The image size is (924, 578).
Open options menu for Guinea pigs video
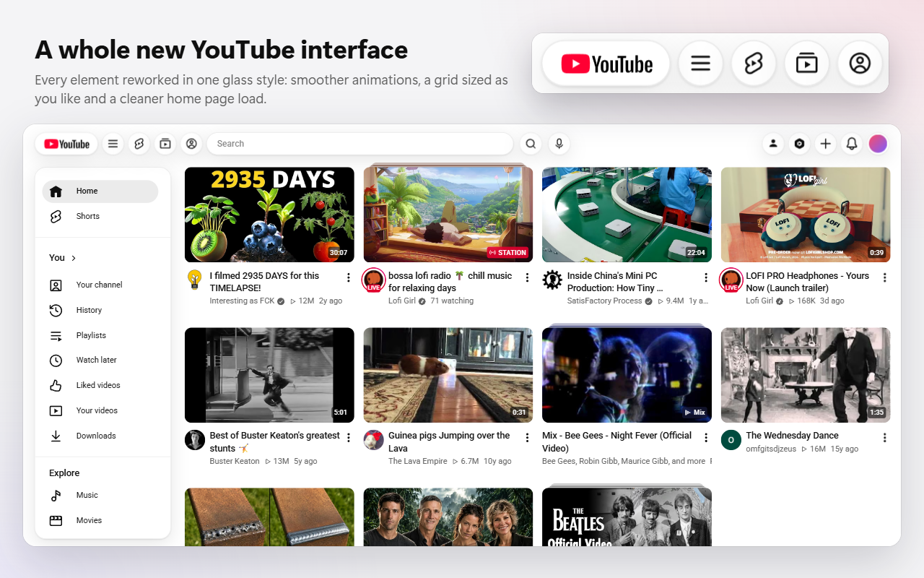point(527,438)
